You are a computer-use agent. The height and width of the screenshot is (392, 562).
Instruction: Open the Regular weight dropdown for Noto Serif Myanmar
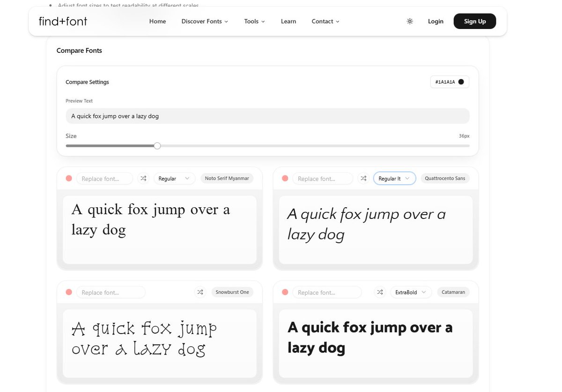click(x=174, y=178)
